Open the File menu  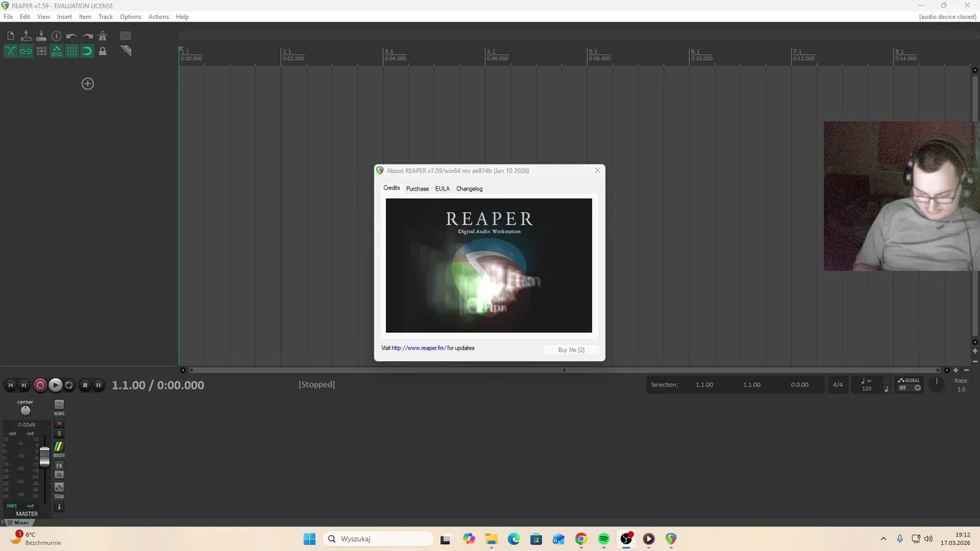point(8,17)
